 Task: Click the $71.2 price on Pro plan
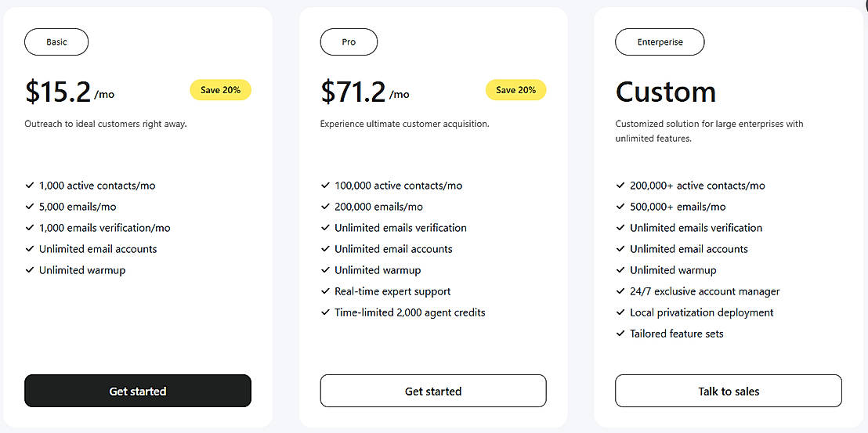[x=353, y=92]
